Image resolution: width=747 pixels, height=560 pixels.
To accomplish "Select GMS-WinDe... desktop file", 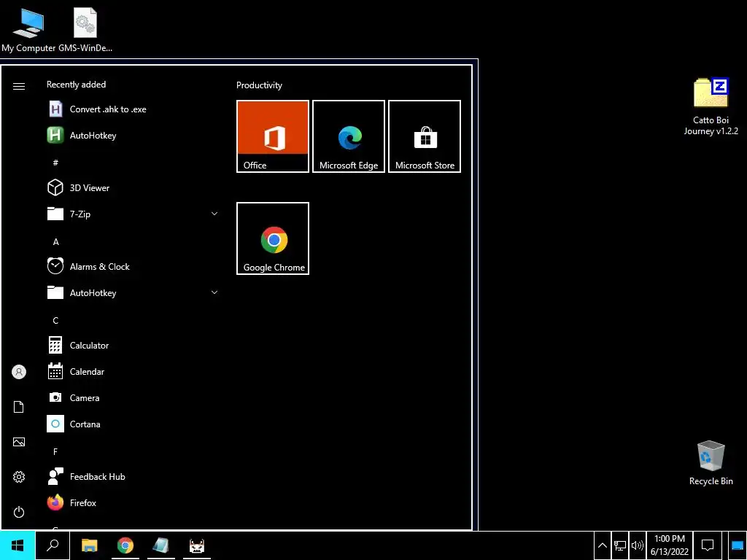I will coord(85,28).
